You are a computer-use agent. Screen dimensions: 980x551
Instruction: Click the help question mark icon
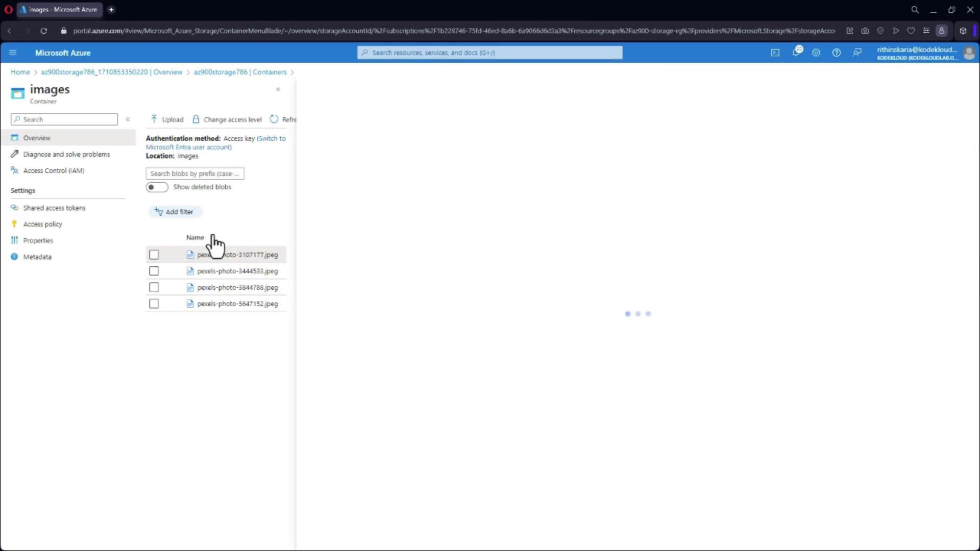coord(836,53)
